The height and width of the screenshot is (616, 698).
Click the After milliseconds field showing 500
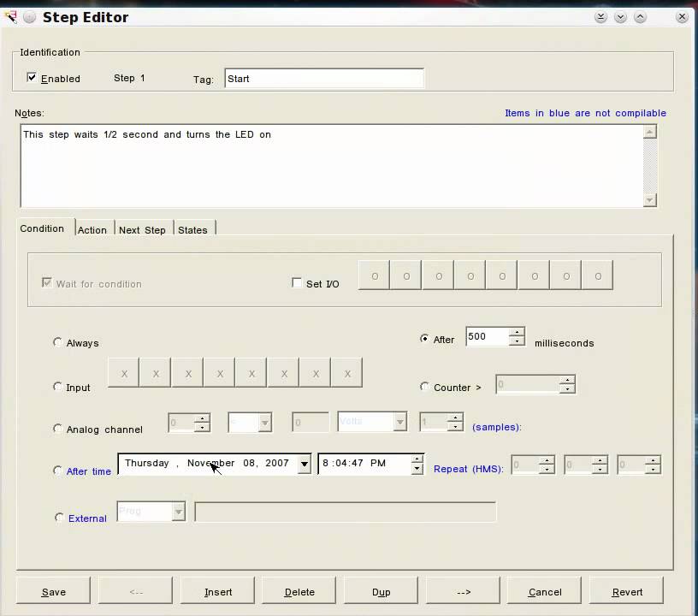(x=487, y=336)
